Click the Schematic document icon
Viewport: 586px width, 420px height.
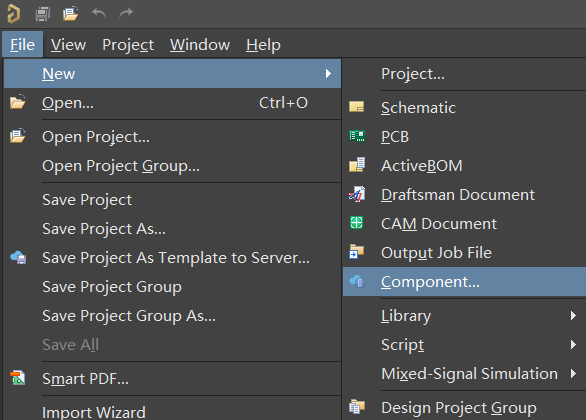click(357, 107)
